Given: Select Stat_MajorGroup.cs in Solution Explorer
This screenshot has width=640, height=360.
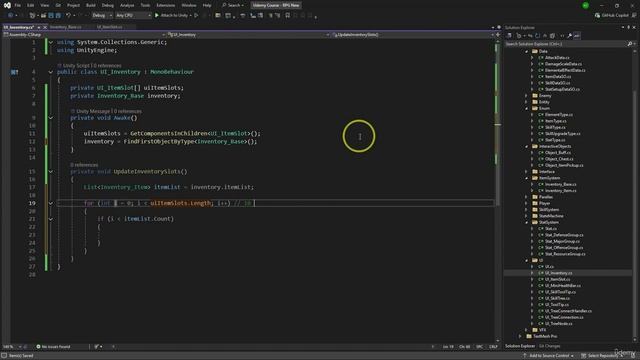Looking at the screenshot, I should click(562, 241).
